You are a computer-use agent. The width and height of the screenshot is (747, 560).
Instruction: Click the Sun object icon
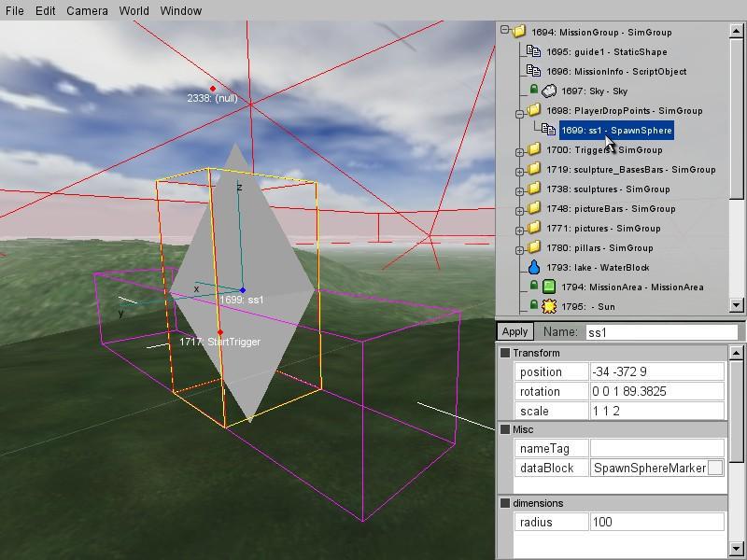click(x=549, y=307)
